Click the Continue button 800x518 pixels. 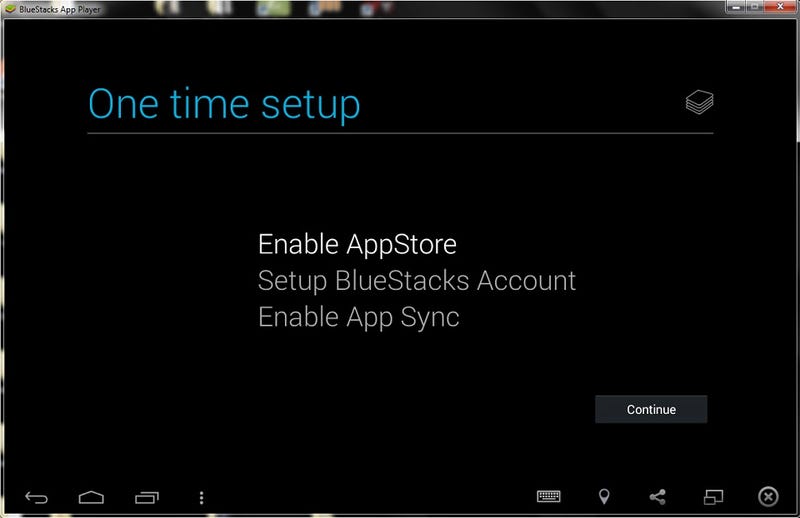651,409
